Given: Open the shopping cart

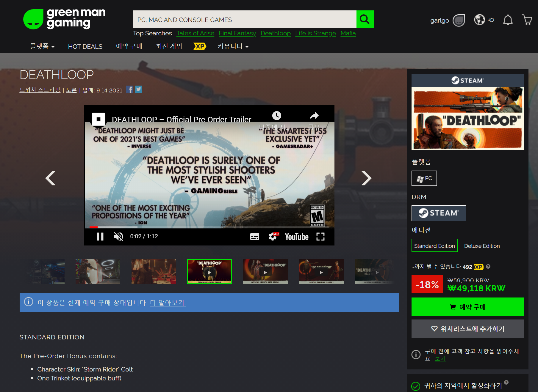Looking at the screenshot, I should coord(527,20).
